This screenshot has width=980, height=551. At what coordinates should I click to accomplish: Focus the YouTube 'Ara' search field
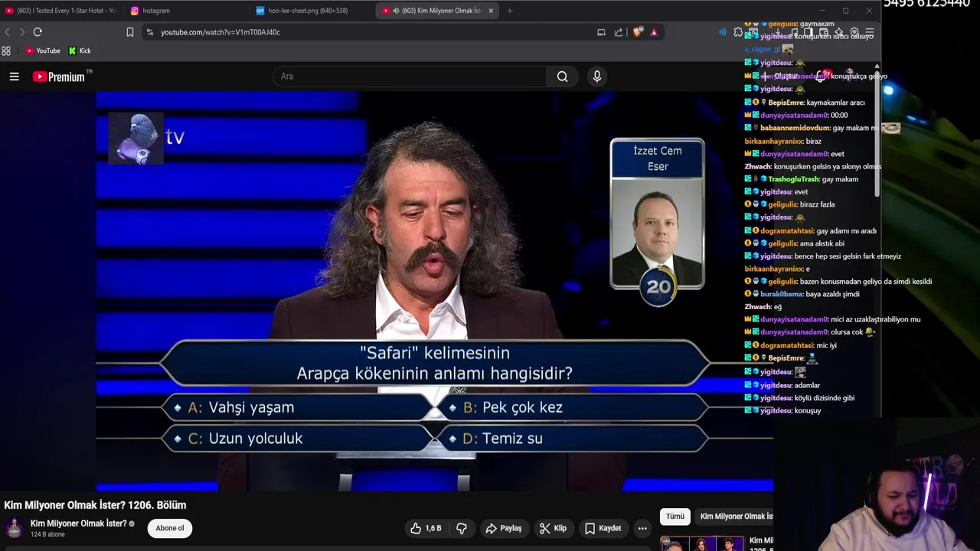click(x=410, y=77)
